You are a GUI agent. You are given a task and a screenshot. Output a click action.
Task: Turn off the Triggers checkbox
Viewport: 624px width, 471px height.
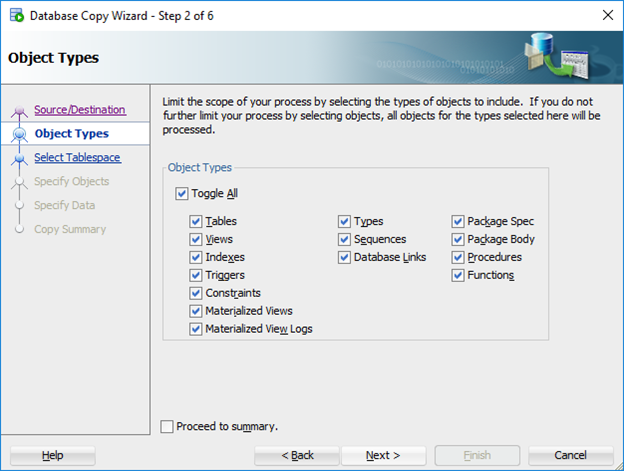(x=196, y=275)
